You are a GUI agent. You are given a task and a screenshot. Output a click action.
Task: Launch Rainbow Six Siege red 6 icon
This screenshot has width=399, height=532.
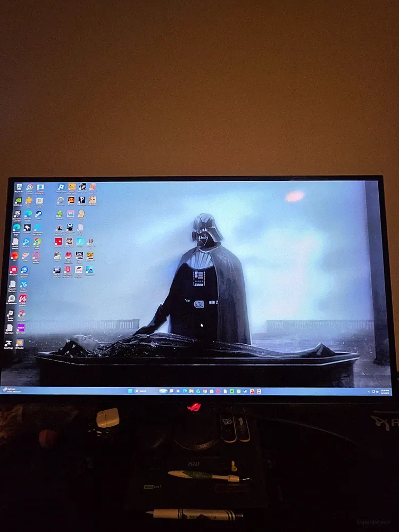pos(68,269)
